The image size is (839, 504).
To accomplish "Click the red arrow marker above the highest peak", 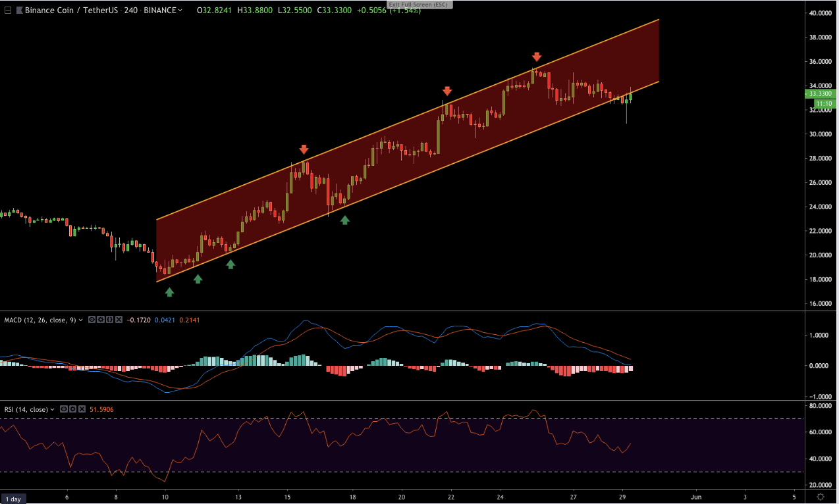I will pyautogui.click(x=537, y=57).
